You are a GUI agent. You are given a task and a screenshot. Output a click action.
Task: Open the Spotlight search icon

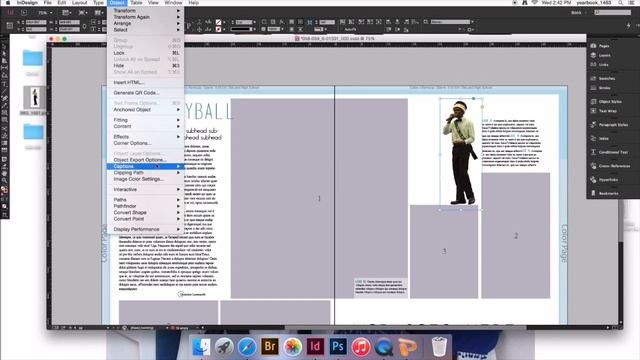pos(620,2)
